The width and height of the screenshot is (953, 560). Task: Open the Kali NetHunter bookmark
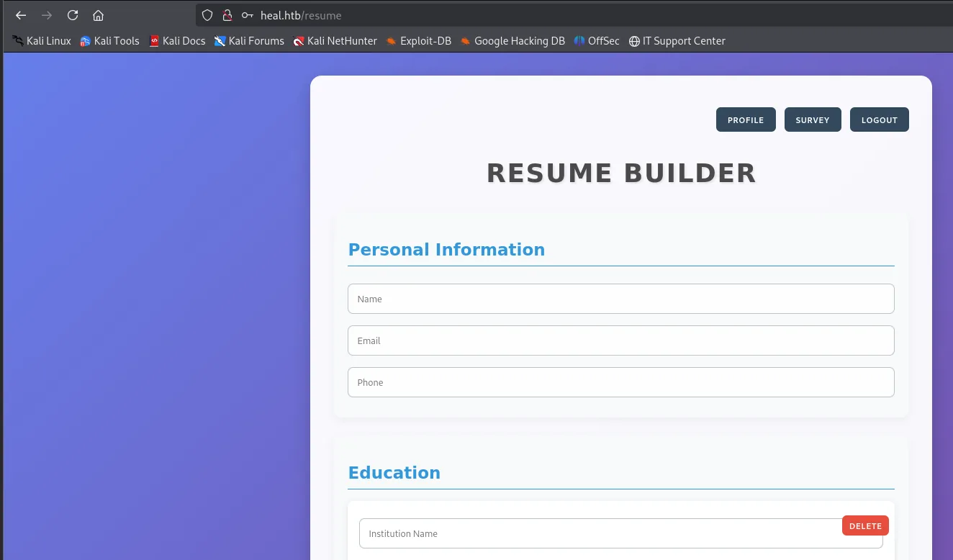tap(335, 41)
